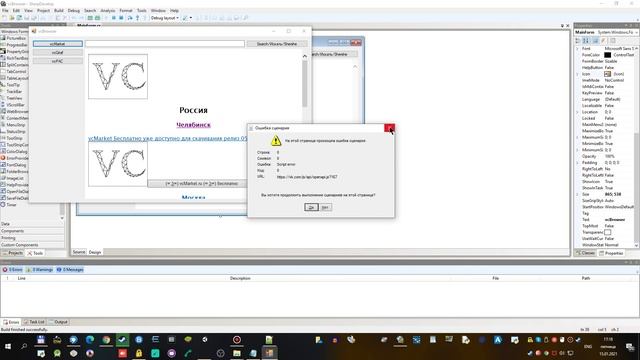Open the vcMarket Бесплатно download link
Image resolution: width=640 pixels, height=360 pixels.
click(x=168, y=138)
